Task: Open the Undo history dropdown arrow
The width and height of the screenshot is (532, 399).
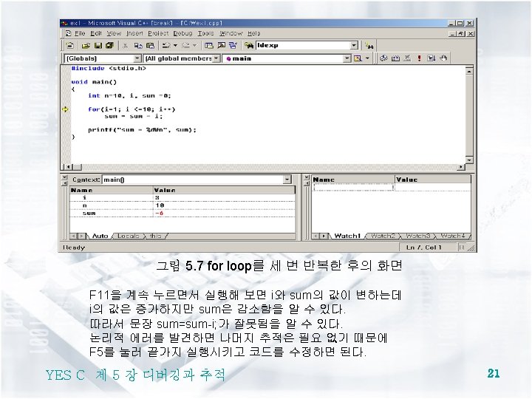Action: (x=175, y=46)
